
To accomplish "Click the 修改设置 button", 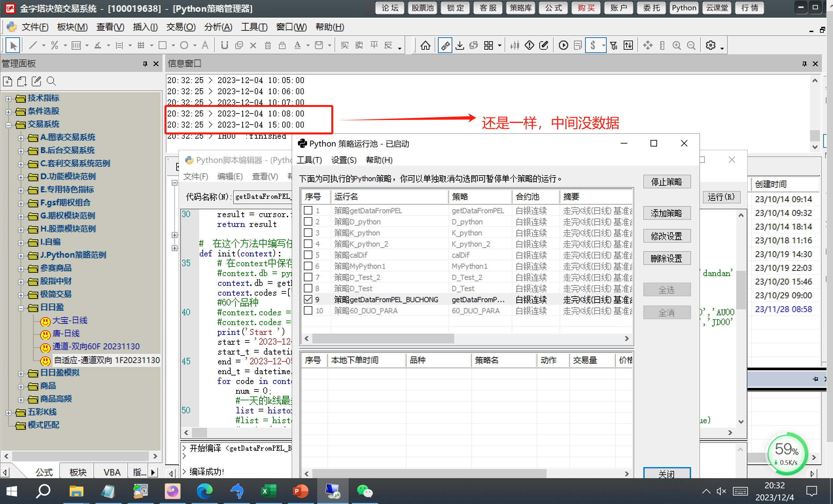I will point(667,236).
